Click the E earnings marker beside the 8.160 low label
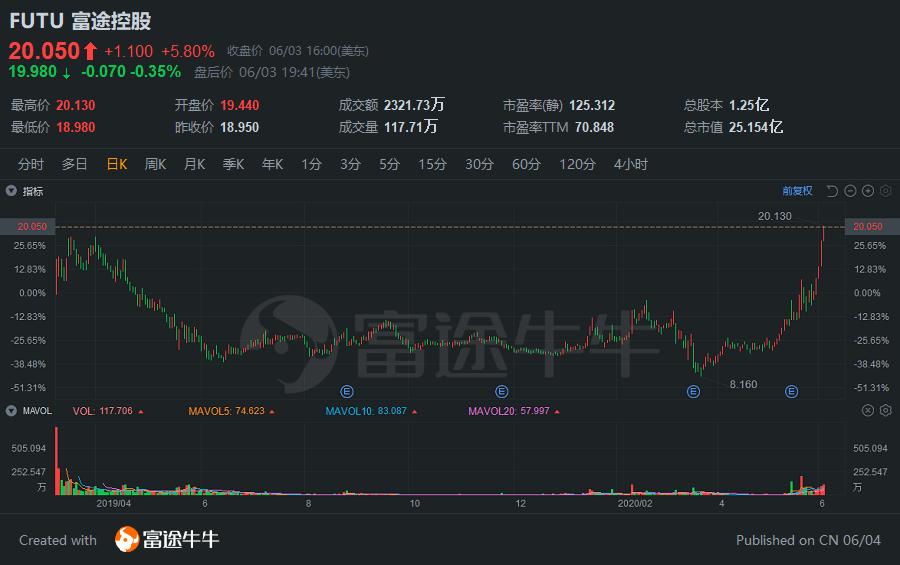The image size is (900, 565). pos(693,392)
